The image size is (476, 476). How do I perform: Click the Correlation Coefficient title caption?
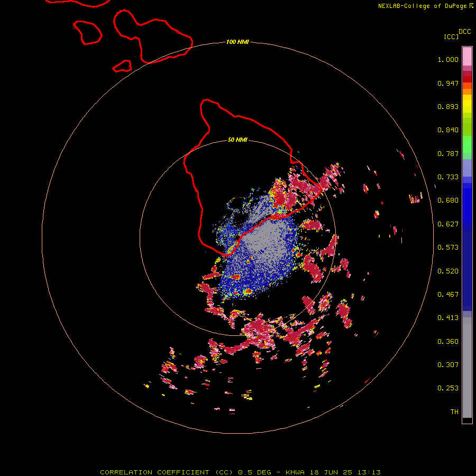[x=240, y=472]
